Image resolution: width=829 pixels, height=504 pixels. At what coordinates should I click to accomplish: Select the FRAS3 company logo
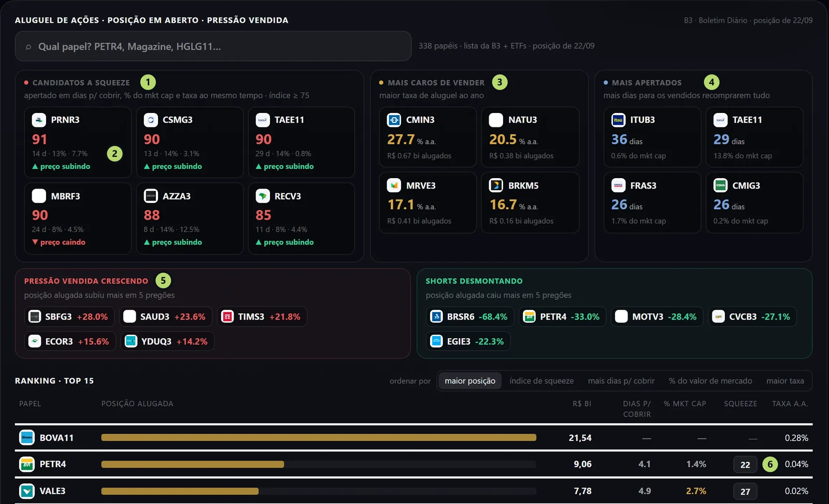pos(618,185)
